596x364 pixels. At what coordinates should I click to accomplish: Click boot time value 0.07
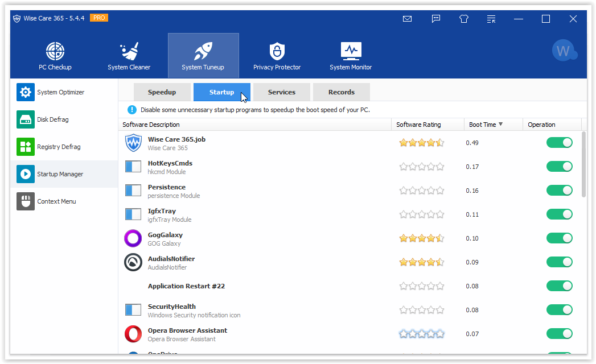(x=472, y=334)
